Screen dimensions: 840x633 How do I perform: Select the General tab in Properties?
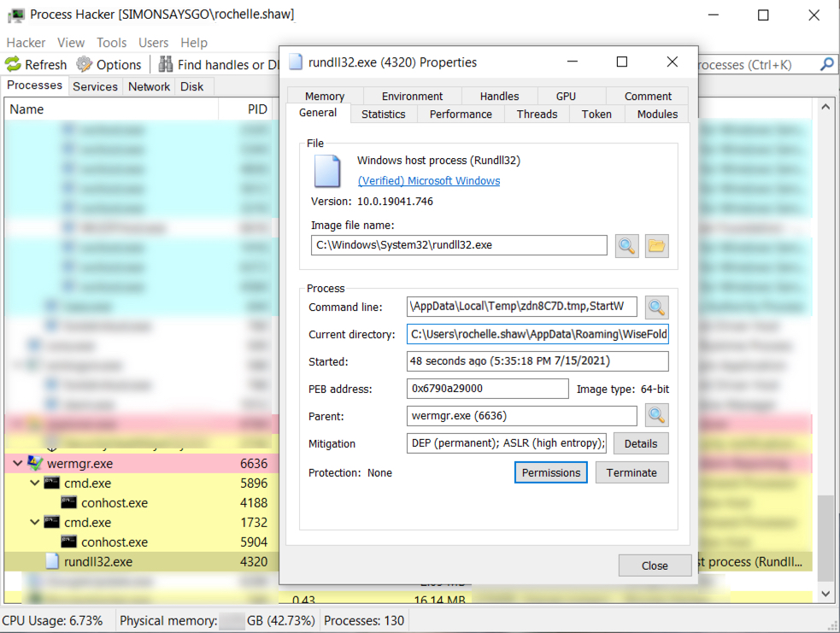coord(318,113)
